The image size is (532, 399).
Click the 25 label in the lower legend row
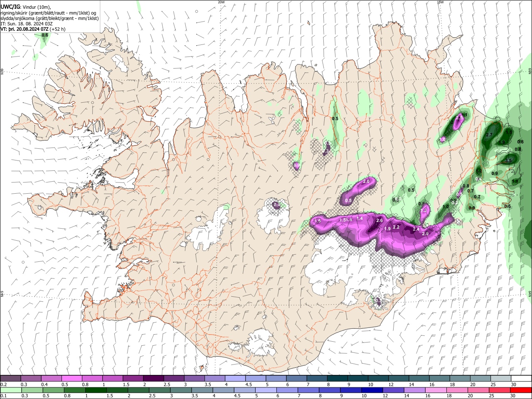tap(491, 396)
